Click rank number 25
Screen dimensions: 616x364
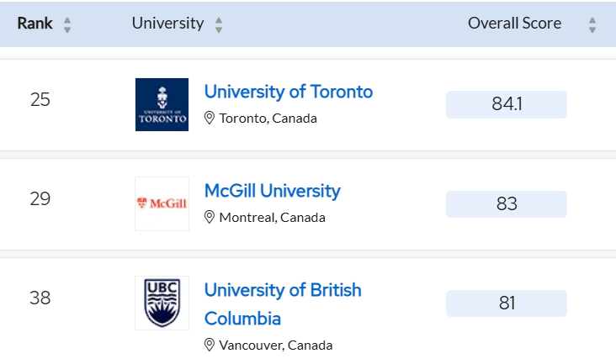tap(40, 100)
